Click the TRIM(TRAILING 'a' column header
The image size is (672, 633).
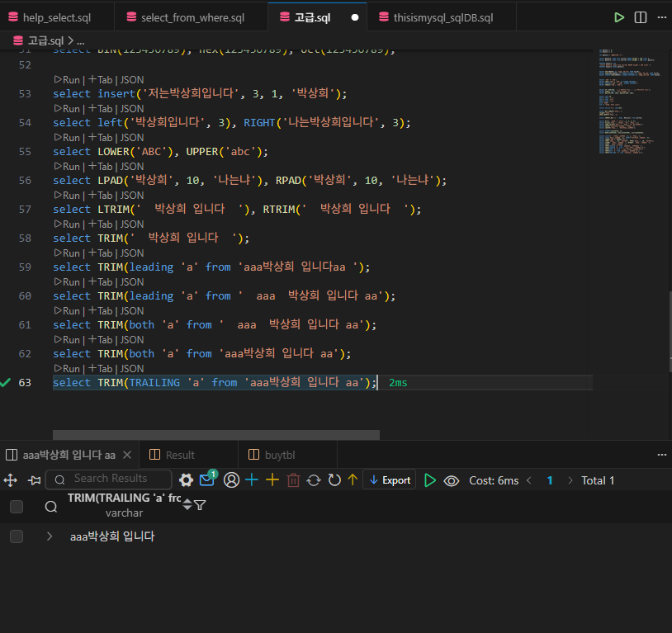click(125, 498)
